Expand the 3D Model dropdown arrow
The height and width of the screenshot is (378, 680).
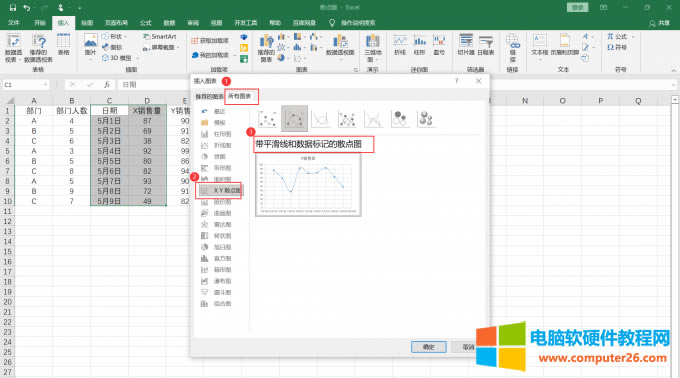tap(138, 58)
